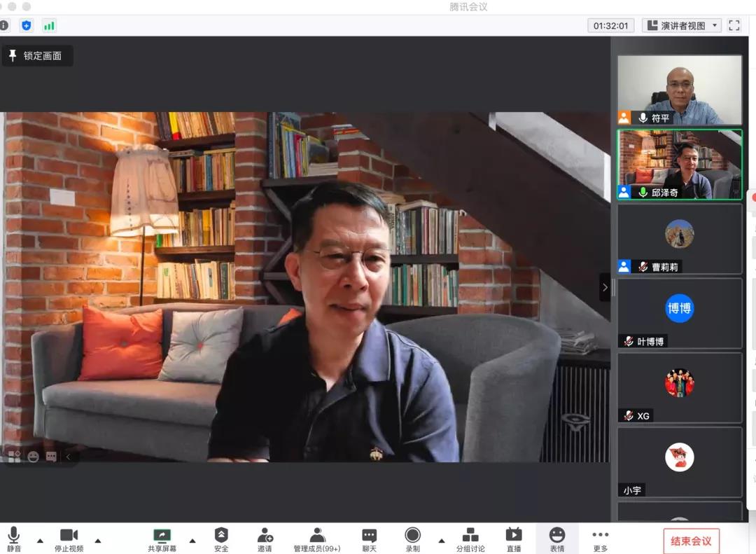Toggle the microphone mute (静音) button
This screenshot has width=756, height=554.
(x=14, y=536)
